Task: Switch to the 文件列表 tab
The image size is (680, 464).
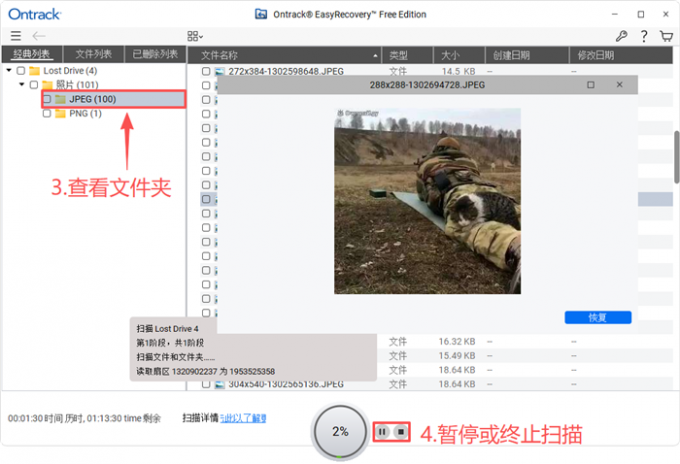Action: [93, 54]
